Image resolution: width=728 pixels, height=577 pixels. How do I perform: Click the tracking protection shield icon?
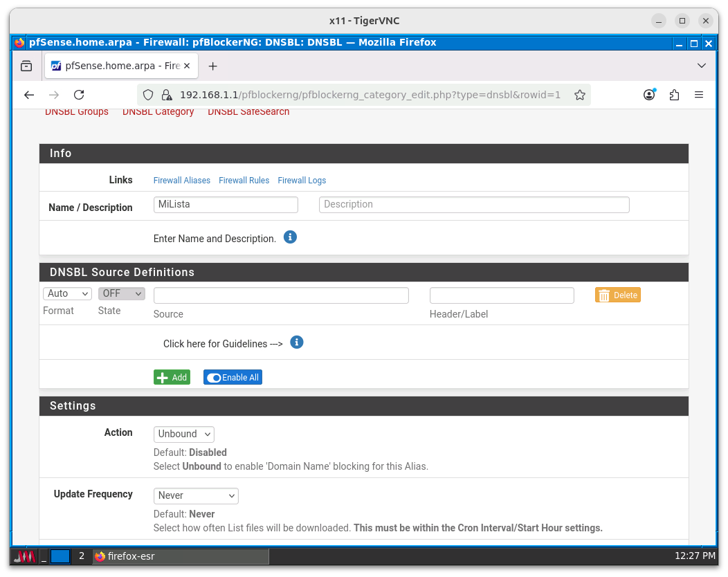[x=147, y=95]
